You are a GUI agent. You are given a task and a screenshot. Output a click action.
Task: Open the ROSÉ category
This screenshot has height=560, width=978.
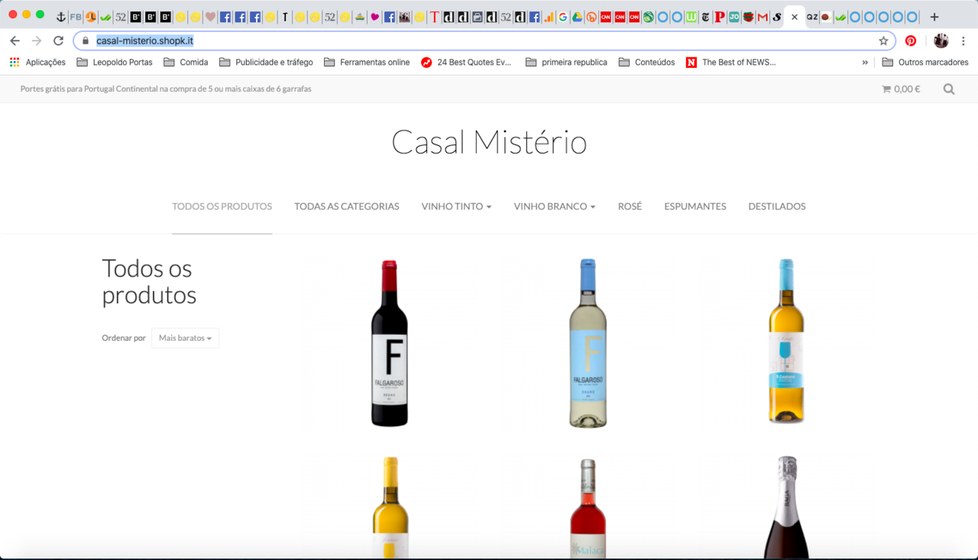pos(630,206)
